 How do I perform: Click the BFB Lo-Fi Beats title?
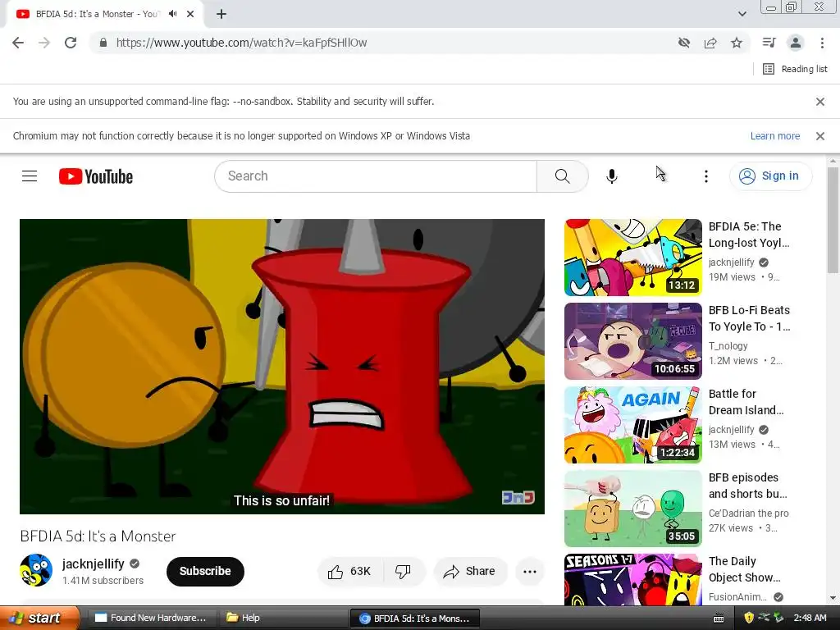[x=749, y=318]
